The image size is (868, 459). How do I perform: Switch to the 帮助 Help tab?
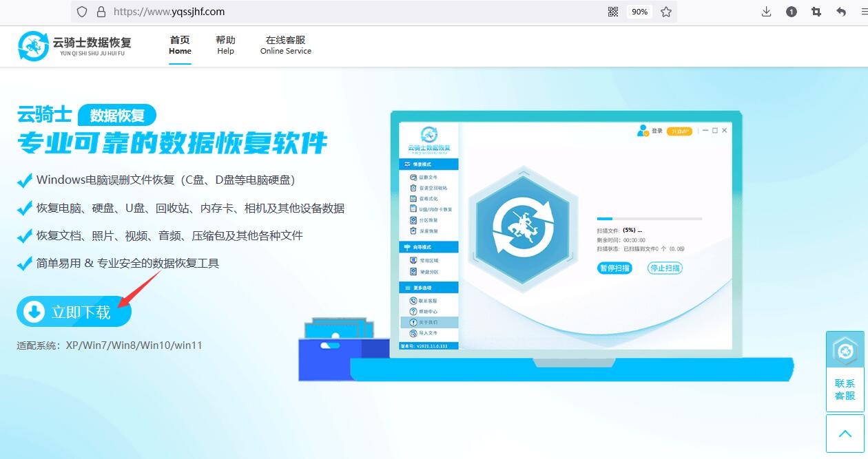pyautogui.click(x=225, y=45)
